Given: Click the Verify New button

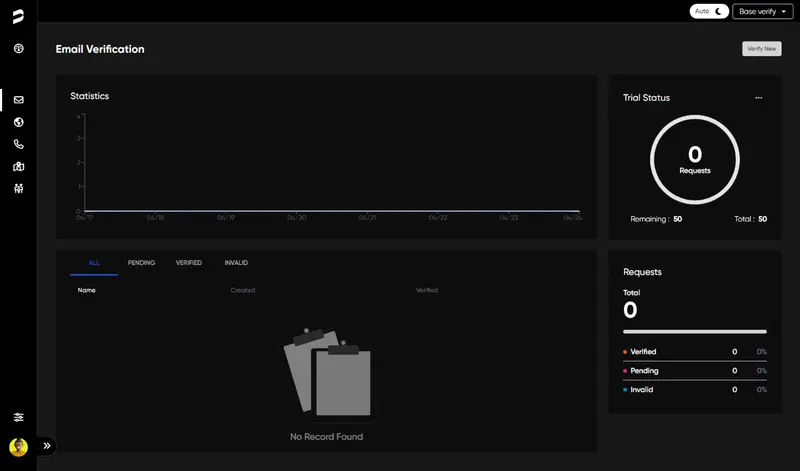Looking at the screenshot, I should 761,48.
